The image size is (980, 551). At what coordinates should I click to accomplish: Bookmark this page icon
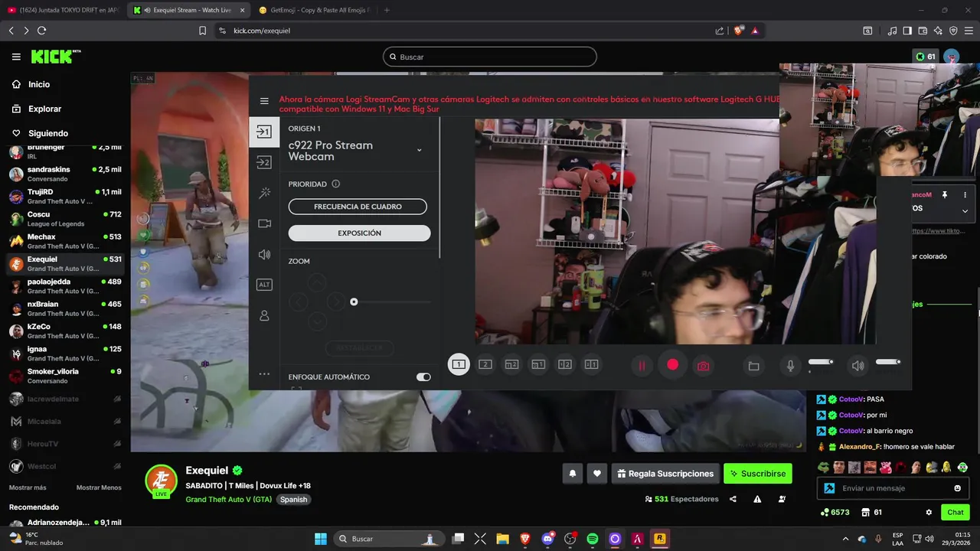tap(202, 31)
